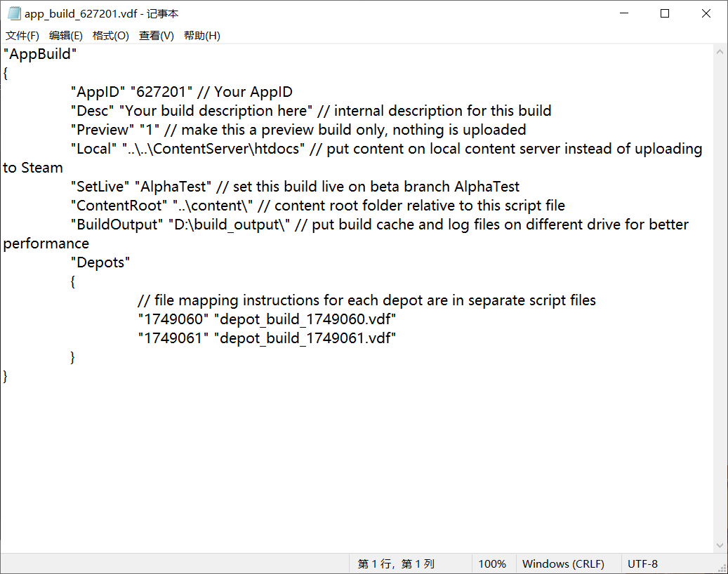Click the "..\..\ContentServer\htdocs" path text
The width and height of the screenshot is (728, 574).
[x=213, y=149]
